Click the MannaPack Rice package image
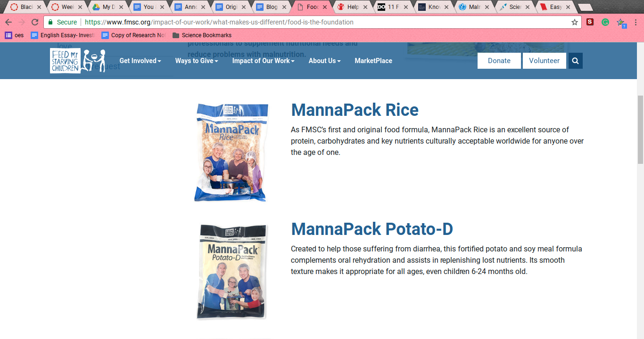The height and width of the screenshot is (339, 644). point(231,153)
